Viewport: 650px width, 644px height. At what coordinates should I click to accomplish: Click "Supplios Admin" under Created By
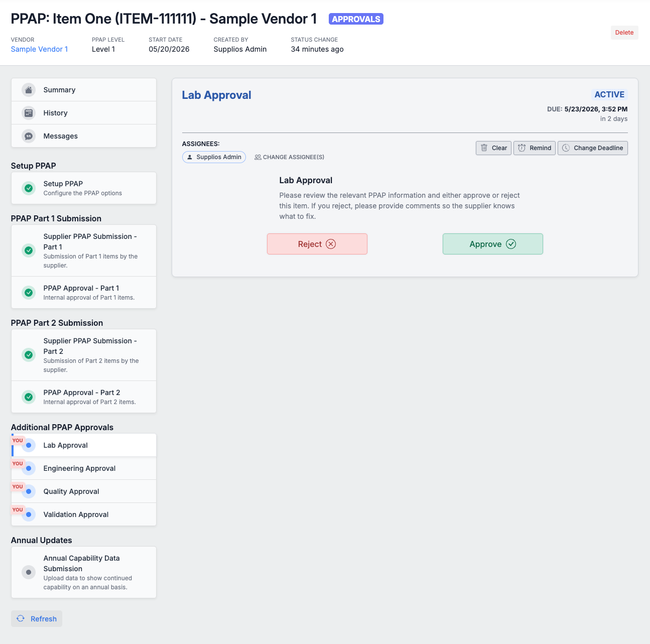[240, 49]
